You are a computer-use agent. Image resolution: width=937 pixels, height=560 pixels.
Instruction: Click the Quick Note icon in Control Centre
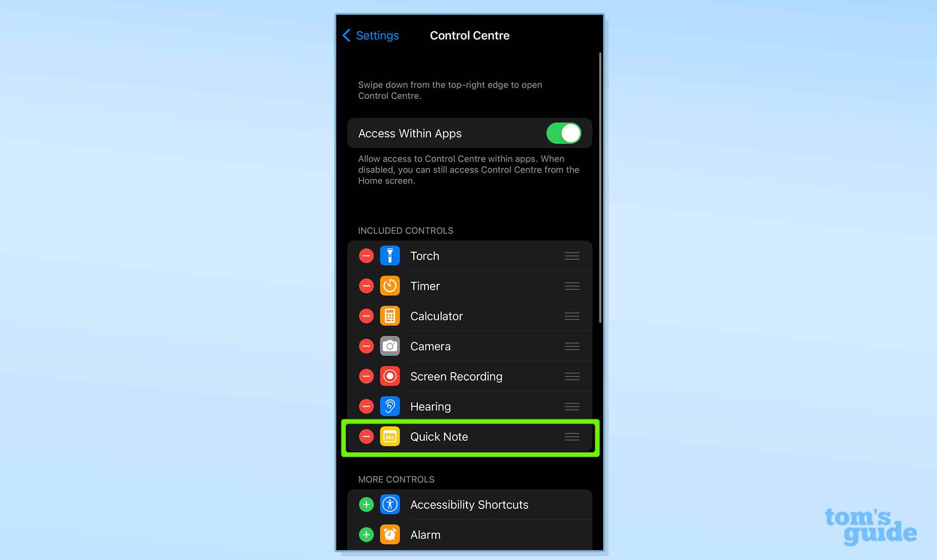coord(389,436)
